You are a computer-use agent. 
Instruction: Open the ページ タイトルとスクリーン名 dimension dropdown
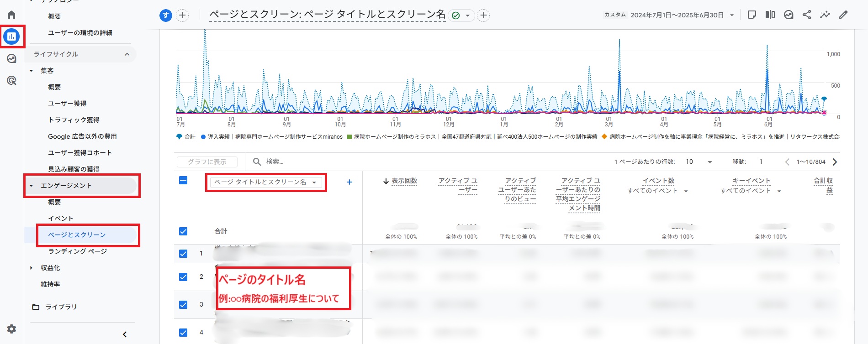tap(265, 182)
